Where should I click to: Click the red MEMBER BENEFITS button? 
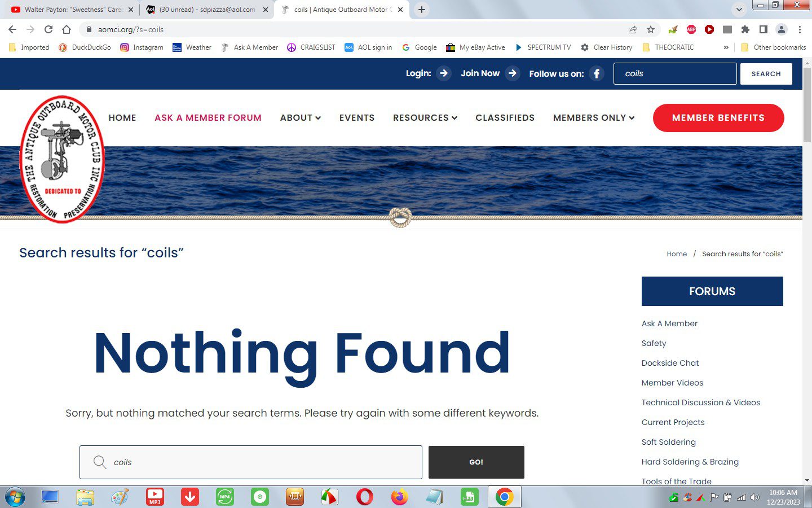coord(718,118)
